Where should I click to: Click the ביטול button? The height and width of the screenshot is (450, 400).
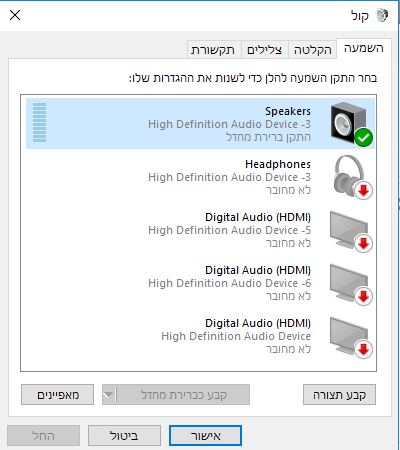click(x=124, y=435)
